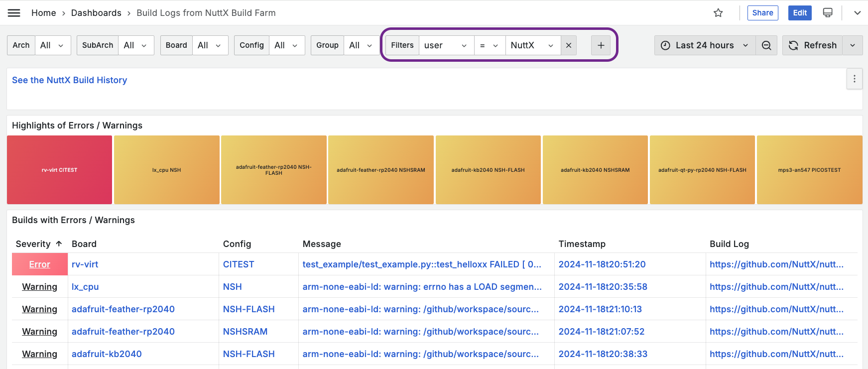Zoom out the time range
This screenshot has height=369, width=868.
coord(766,45)
